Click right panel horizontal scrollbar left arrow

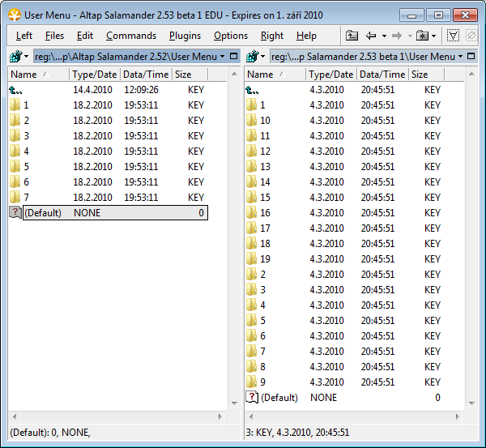click(251, 416)
